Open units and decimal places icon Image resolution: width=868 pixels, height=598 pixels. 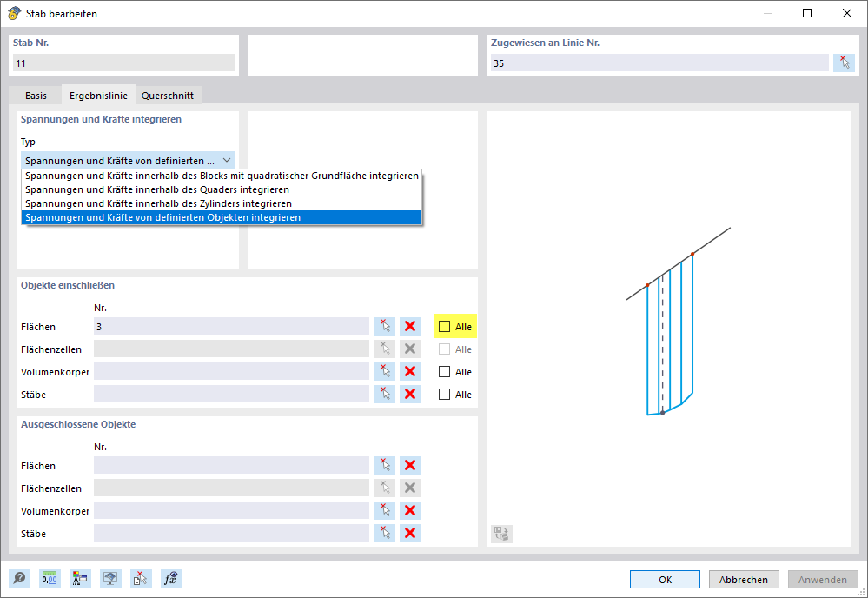[x=50, y=579]
